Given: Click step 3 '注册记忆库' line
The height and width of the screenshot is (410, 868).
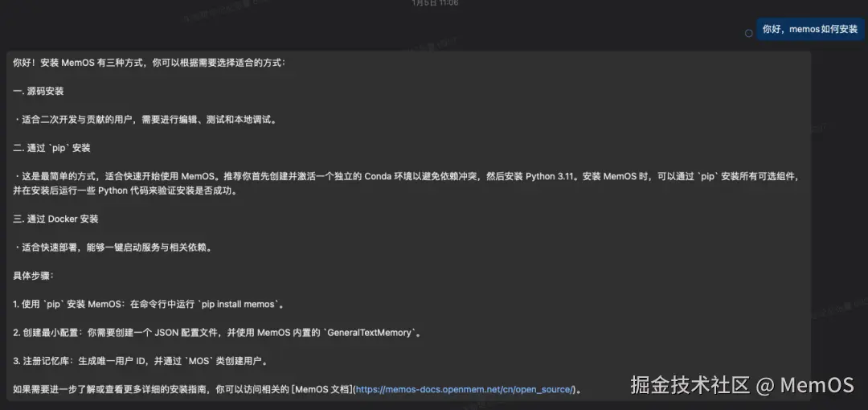Looking at the screenshot, I should (141, 361).
